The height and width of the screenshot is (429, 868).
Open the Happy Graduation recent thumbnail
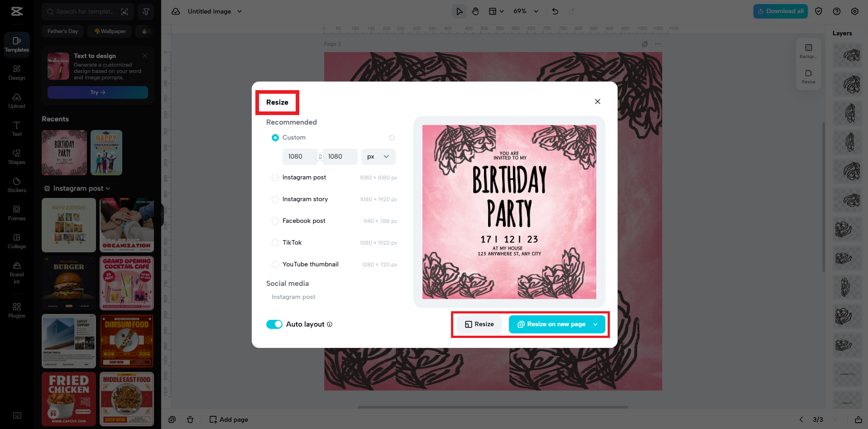tap(106, 153)
